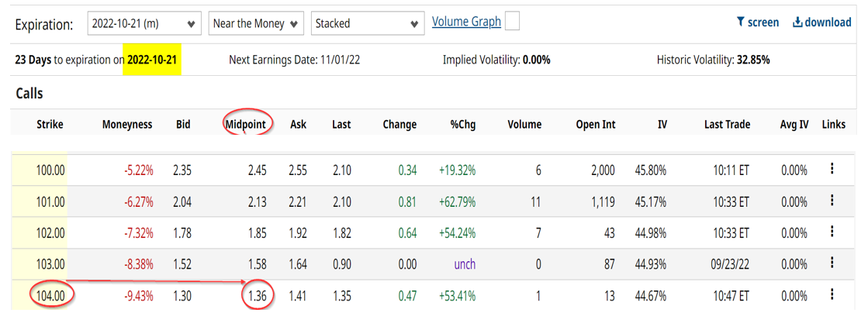Select the 104.00 strike price cell
The image size is (868, 323).
[50, 294]
